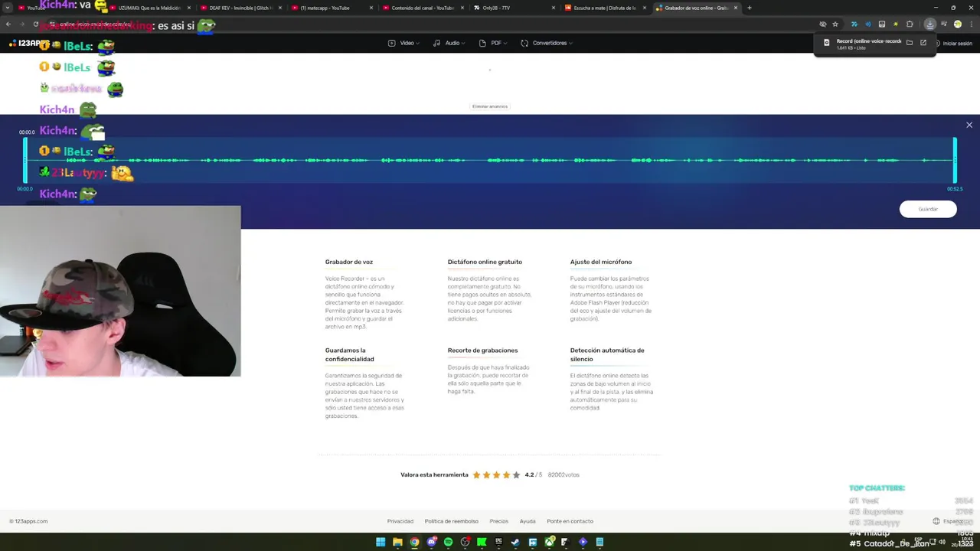This screenshot has height=551, width=980.
Task: Open the Convertidores dropdown
Action: click(x=547, y=43)
